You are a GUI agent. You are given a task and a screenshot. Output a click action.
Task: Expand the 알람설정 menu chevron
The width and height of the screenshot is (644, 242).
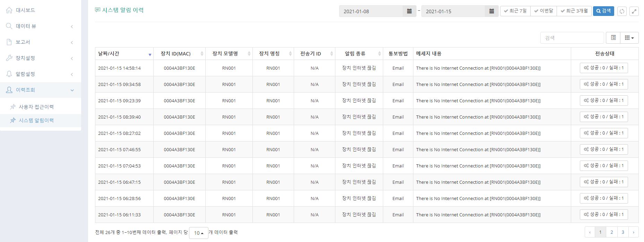point(72,74)
